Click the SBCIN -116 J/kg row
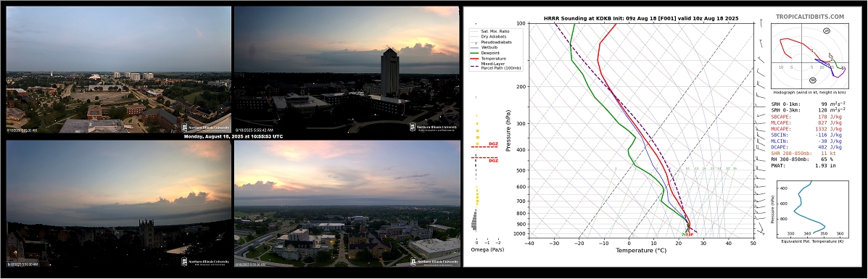Viewport: 868px width, 279px height. (806, 135)
